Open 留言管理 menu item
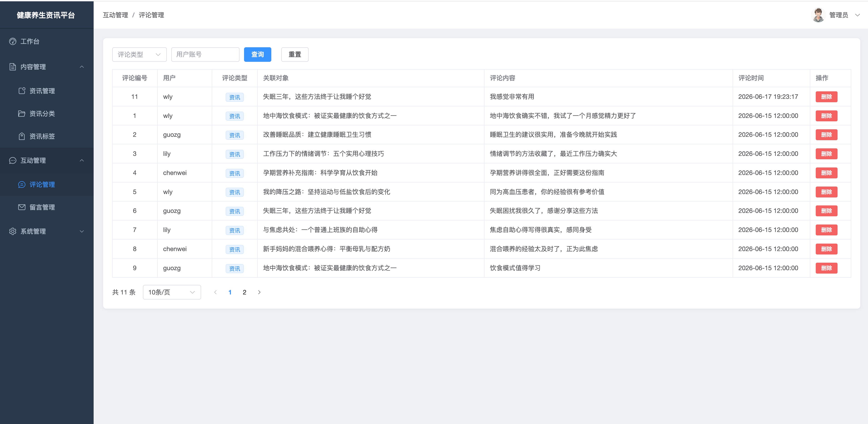This screenshot has height=424, width=868. [x=47, y=207]
